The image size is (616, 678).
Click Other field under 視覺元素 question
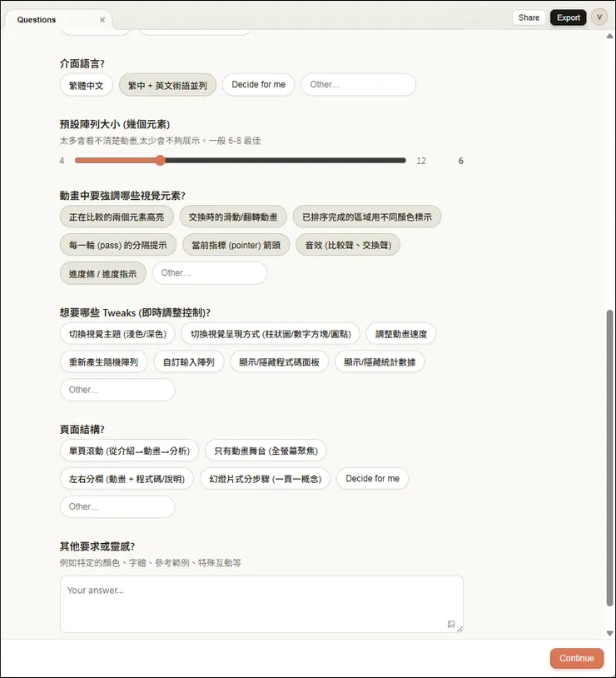(x=210, y=273)
